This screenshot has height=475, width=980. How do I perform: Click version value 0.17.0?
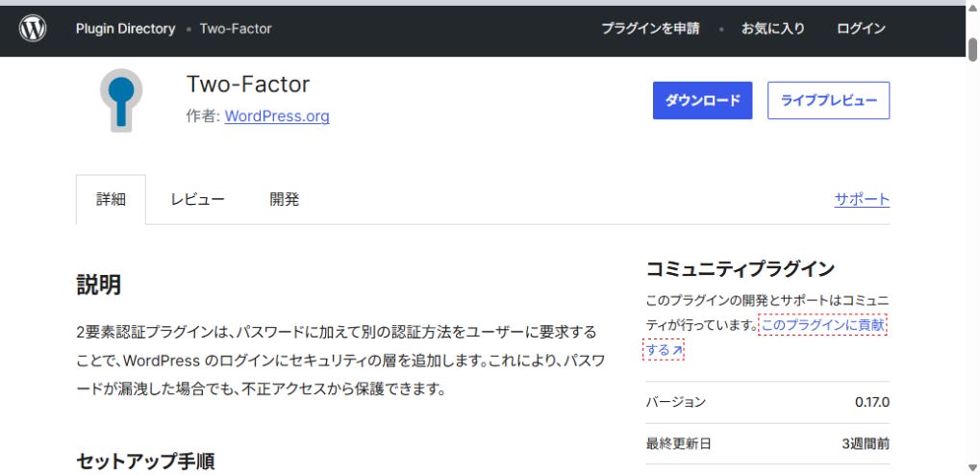click(872, 402)
